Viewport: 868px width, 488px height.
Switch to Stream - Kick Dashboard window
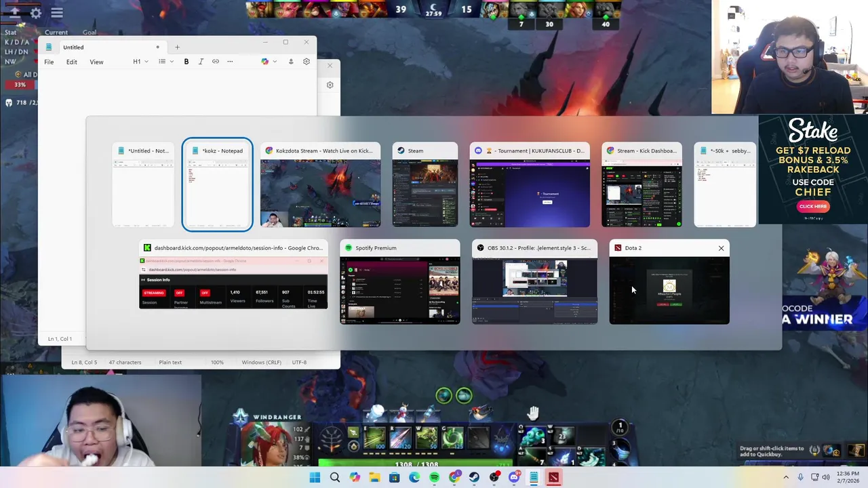coord(642,184)
